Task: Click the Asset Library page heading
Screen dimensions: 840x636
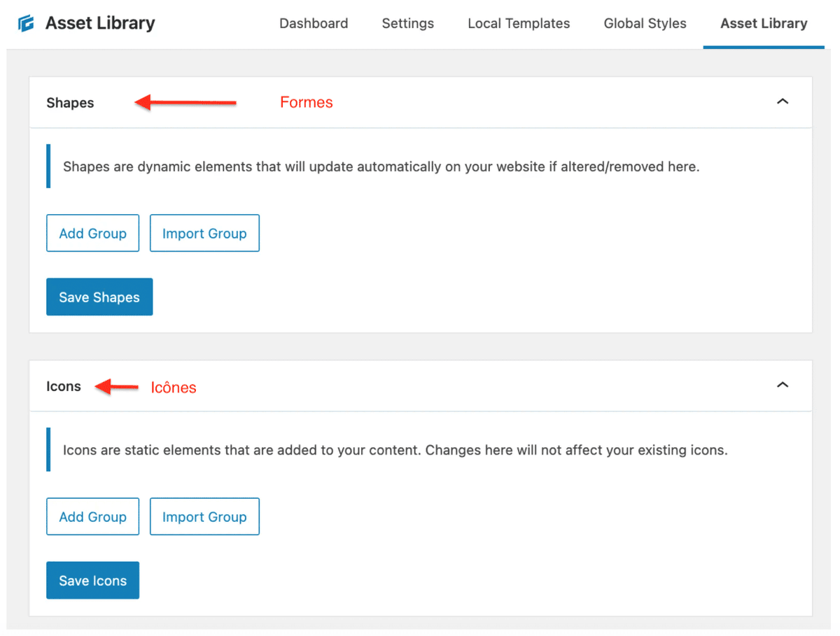Action: [x=99, y=22]
